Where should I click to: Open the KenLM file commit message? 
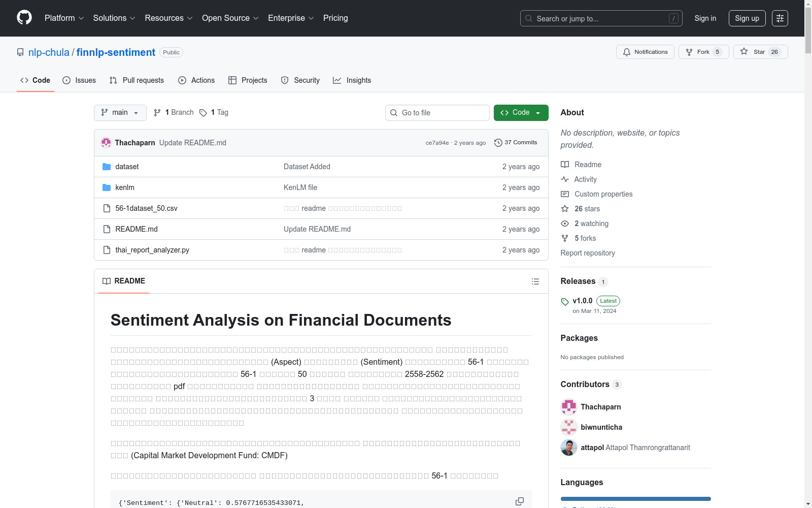click(x=300, y=187)
